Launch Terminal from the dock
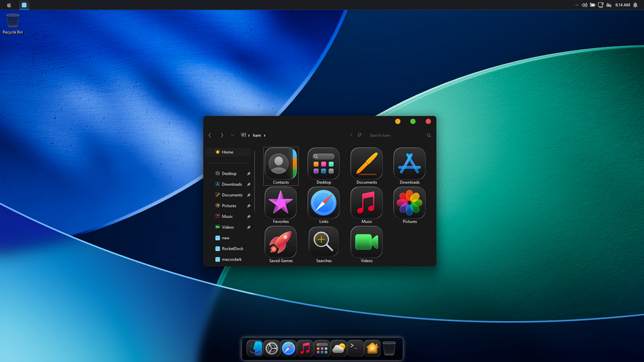This screenshot has width=644, height=362. pyautogui.click(x=355, y=349)
